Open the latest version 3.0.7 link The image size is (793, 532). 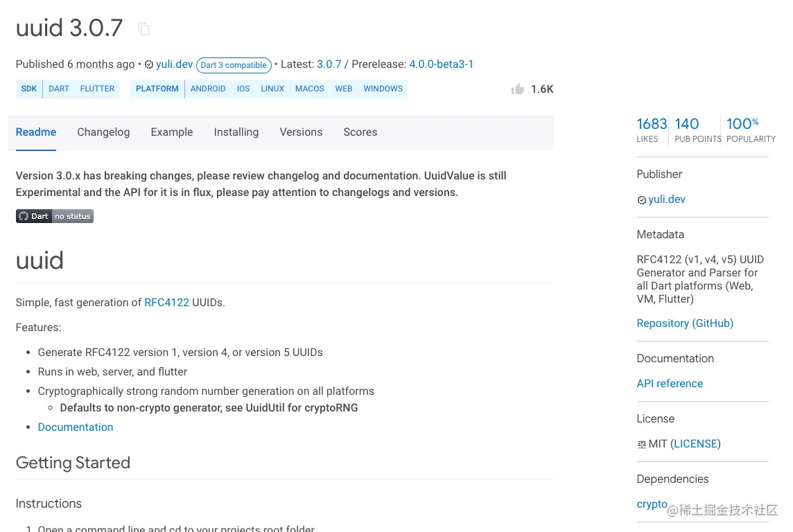[x=329, y=64]
